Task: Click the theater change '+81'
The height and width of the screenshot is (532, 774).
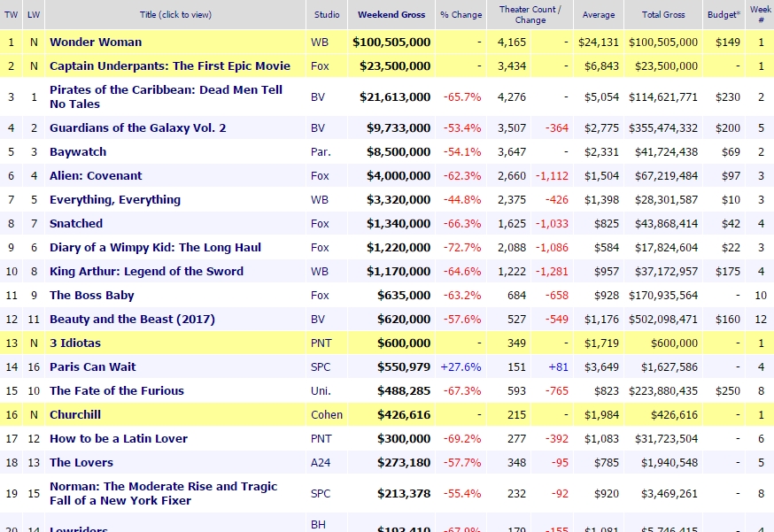Action: 558,366
